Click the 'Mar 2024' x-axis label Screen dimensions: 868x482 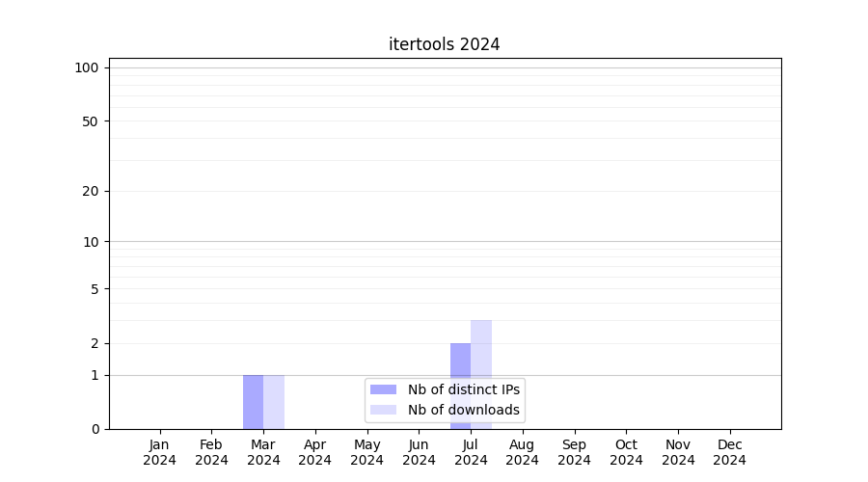[263, 452]
